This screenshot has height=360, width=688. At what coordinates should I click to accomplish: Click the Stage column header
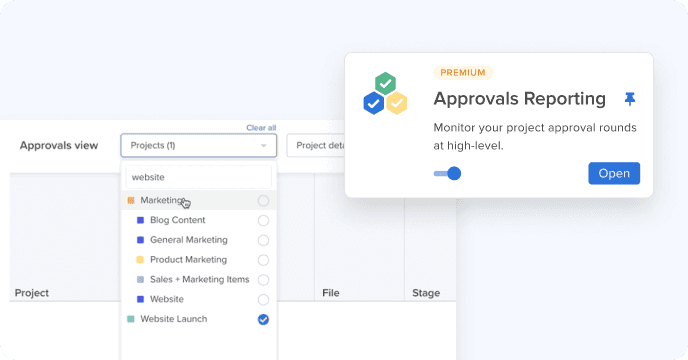426,293
